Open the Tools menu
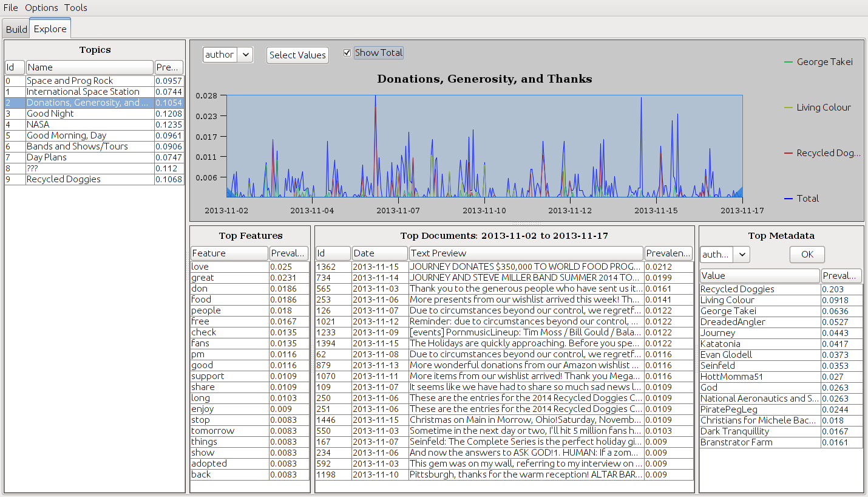The width and height of the screenshot is (868, 497). (76, 7)
